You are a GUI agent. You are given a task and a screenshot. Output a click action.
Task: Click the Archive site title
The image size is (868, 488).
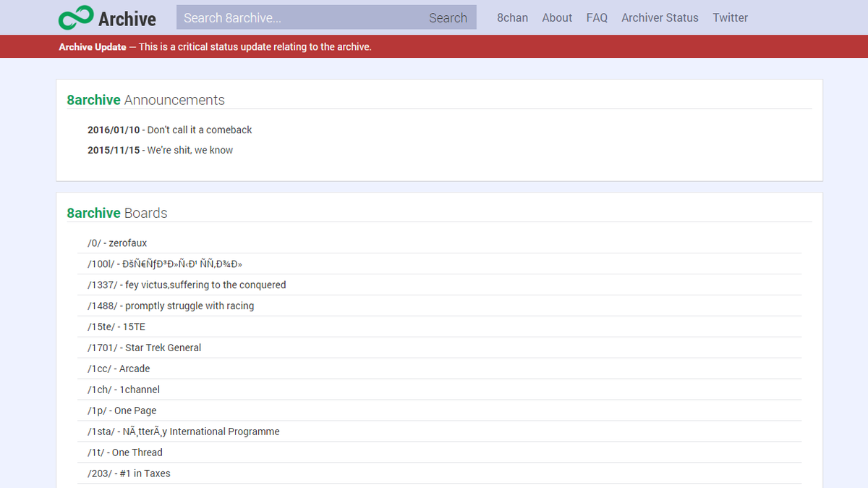click(x=127, y=18)
